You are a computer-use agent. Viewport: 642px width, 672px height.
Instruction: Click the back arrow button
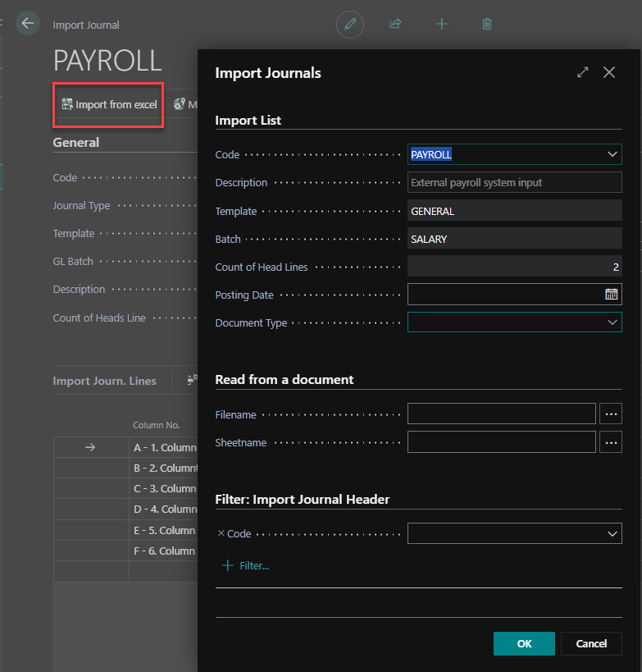point(28,23)
